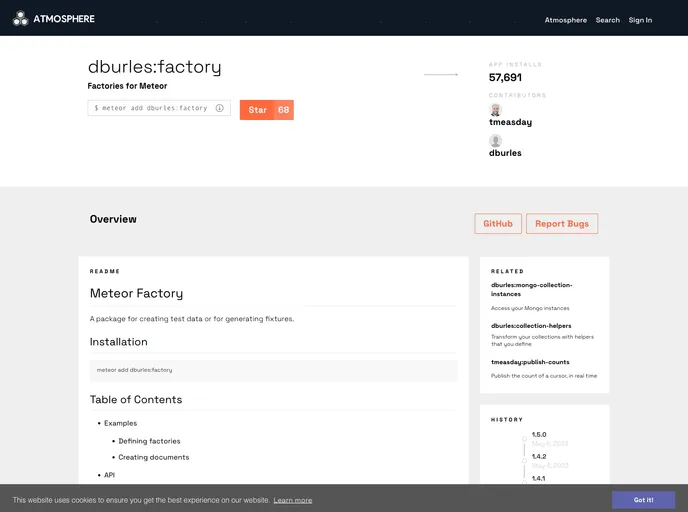
Task: Click Sign In in the header
Action: (640, 20)
